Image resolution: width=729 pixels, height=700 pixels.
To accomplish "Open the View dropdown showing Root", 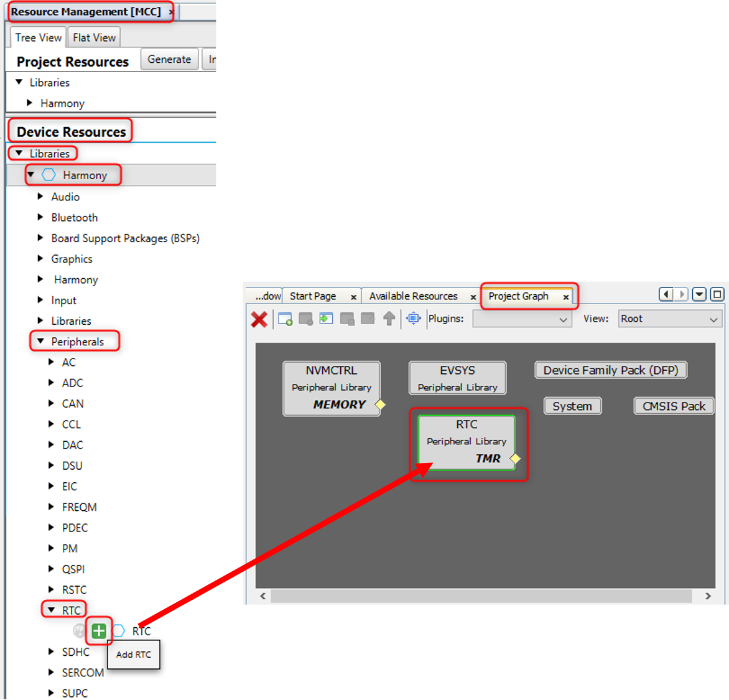I will [x=669, y=319].
